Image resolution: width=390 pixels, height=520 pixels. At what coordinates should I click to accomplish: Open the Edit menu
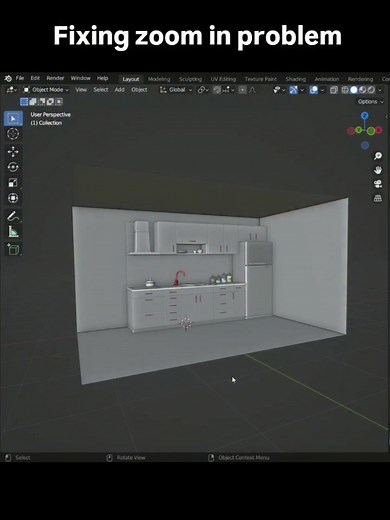point(35,78)
